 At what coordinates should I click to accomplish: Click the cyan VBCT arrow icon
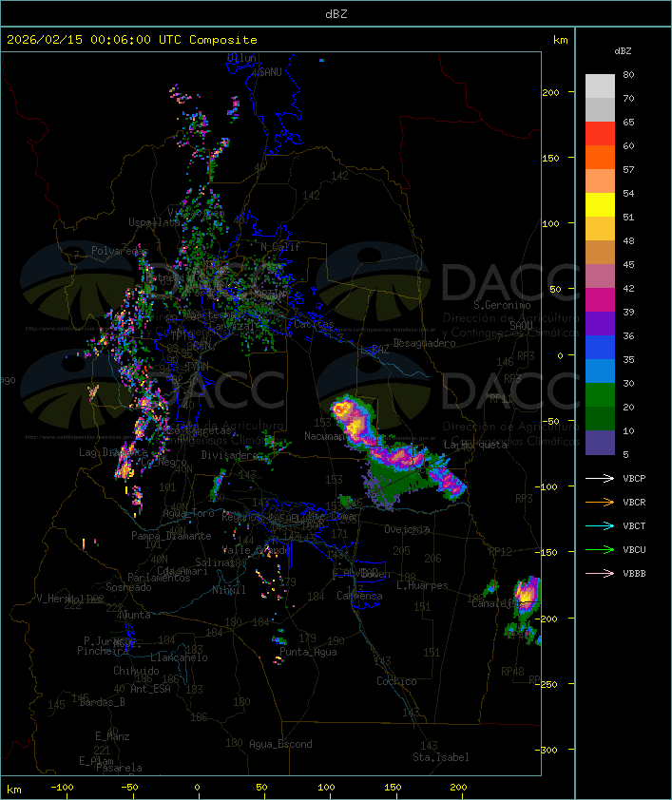point(600,525)
